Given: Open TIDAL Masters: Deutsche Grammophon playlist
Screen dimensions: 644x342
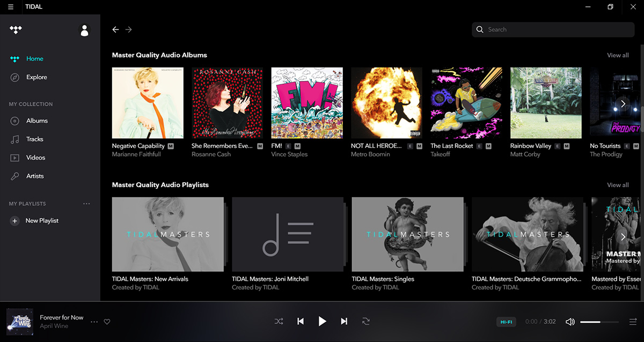Looking at the screenshot, I should pos(528,234).
